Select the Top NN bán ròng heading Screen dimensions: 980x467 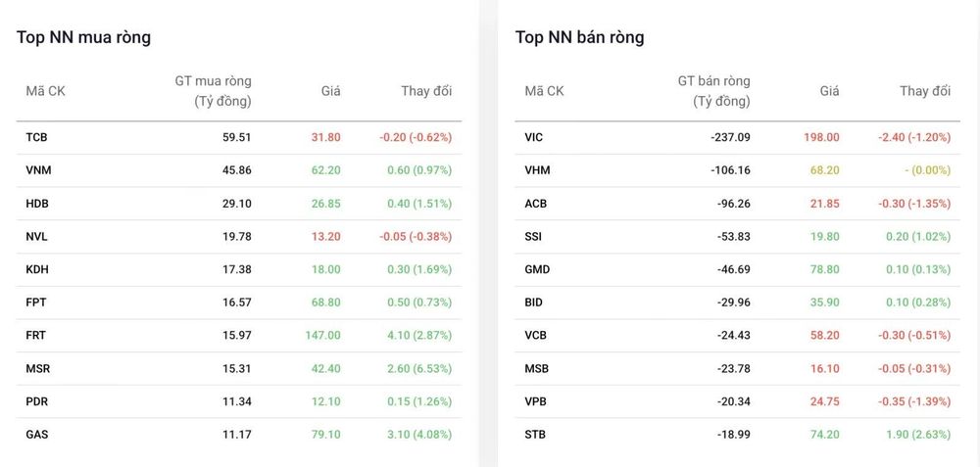click(x=579, y=37)
